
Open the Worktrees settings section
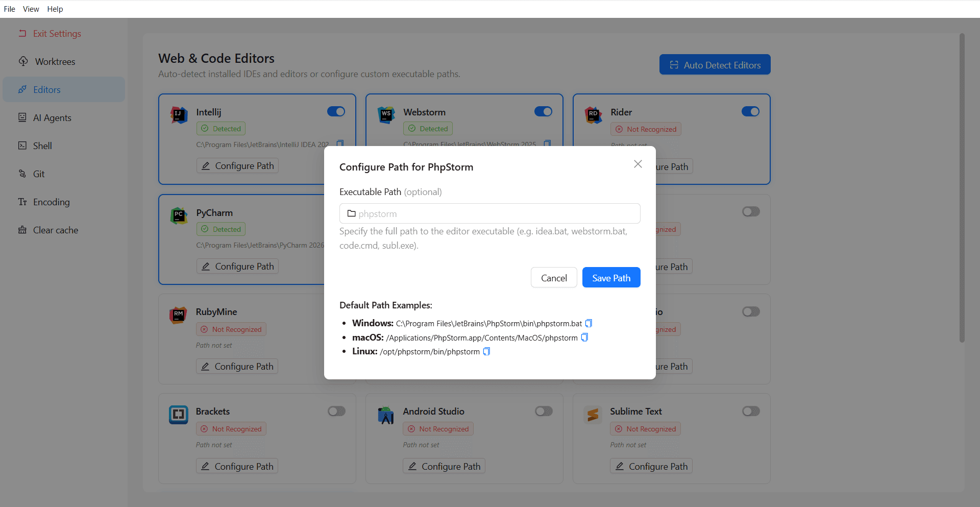coord(64,62)
